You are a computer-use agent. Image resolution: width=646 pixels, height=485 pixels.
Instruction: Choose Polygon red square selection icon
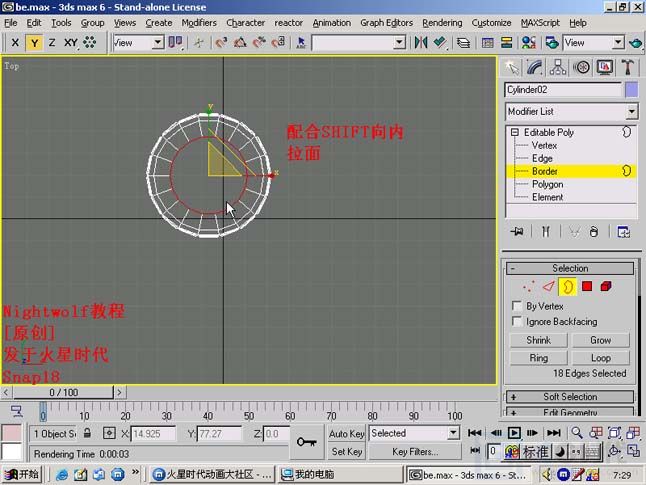pyautogui.click(x=587, y=286)
